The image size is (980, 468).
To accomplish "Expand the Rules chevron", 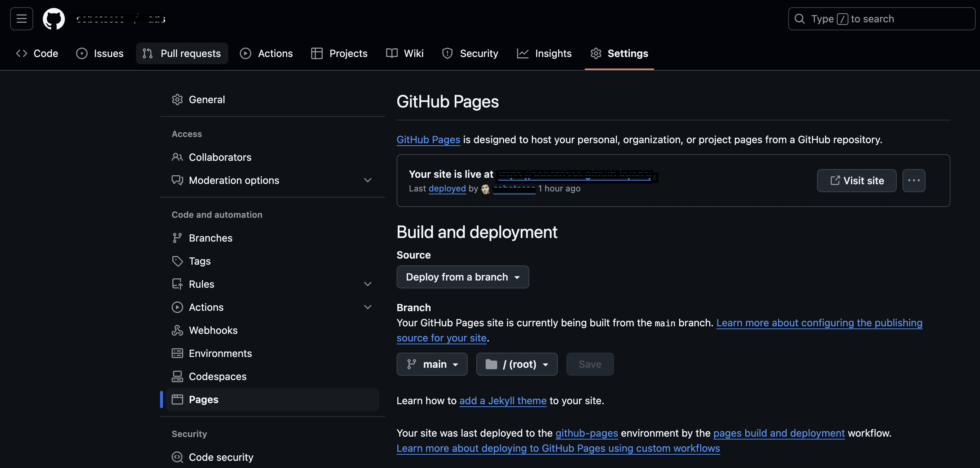I will coord(367,284).
